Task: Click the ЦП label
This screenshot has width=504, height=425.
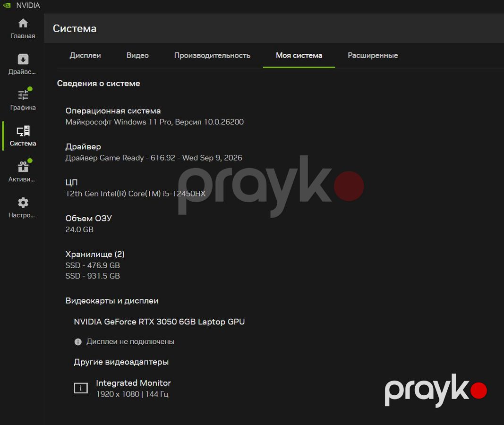Action: [x=72, y=183]
